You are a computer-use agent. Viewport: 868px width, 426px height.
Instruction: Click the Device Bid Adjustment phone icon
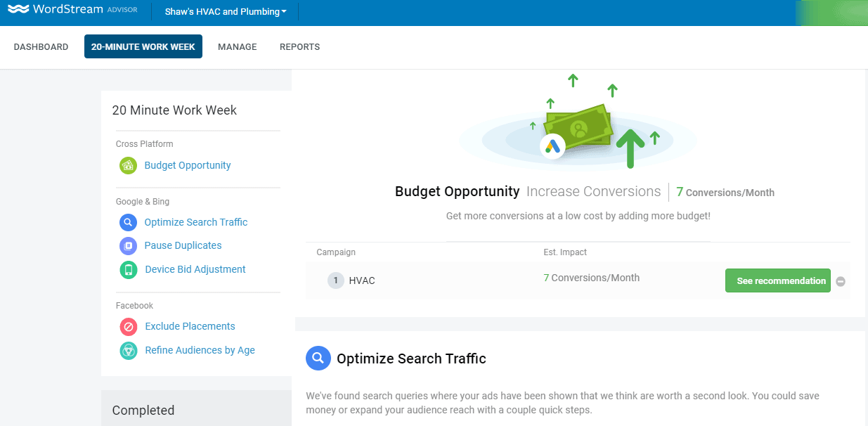[128, 269]
